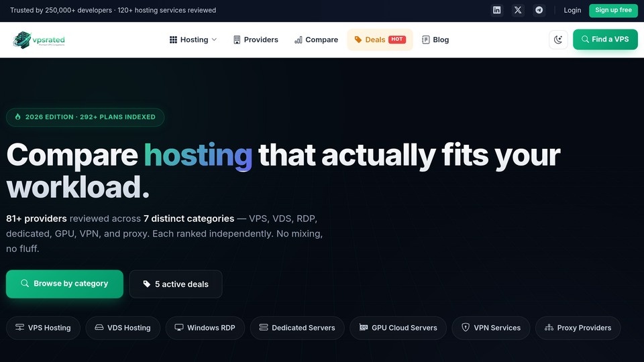Expand the Hosting dropdown menu

click(193, 40)
